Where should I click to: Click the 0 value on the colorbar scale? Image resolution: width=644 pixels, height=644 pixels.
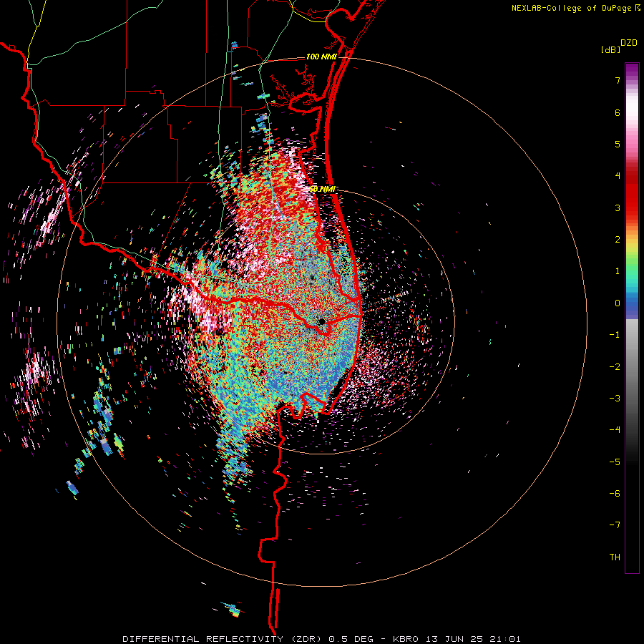(618, 303)
